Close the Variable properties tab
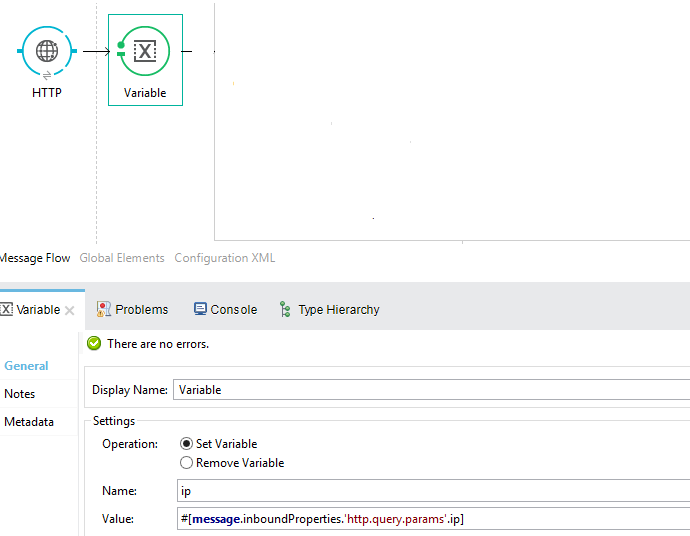 coord(70,311)
